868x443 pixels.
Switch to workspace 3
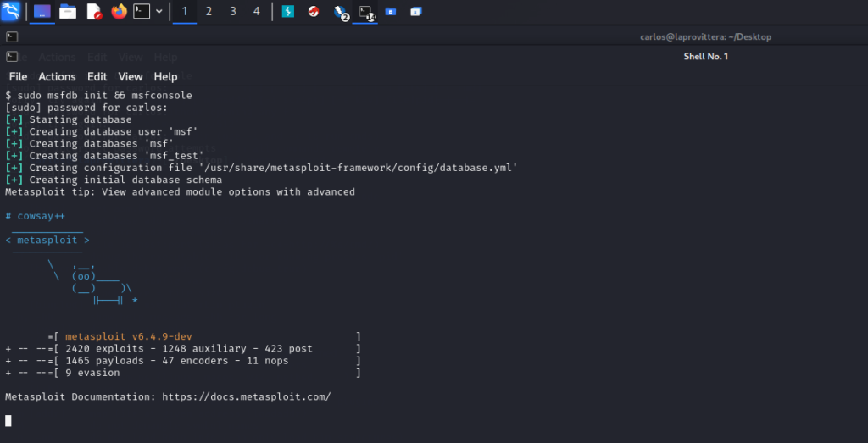click(233, 12)
